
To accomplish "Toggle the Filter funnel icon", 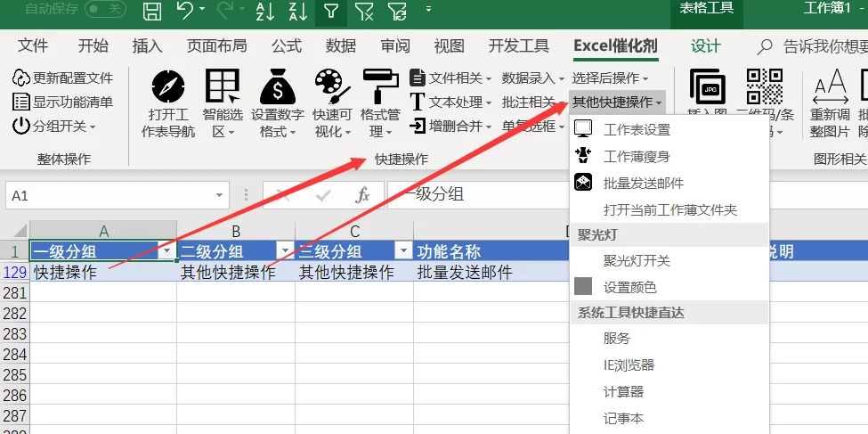I will click(x=331, y=11).
